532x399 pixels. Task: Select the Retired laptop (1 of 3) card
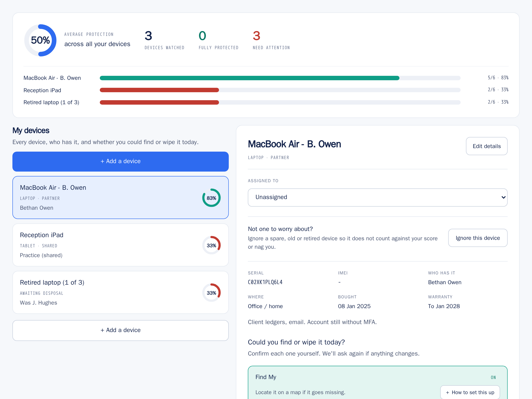(121, 292)
